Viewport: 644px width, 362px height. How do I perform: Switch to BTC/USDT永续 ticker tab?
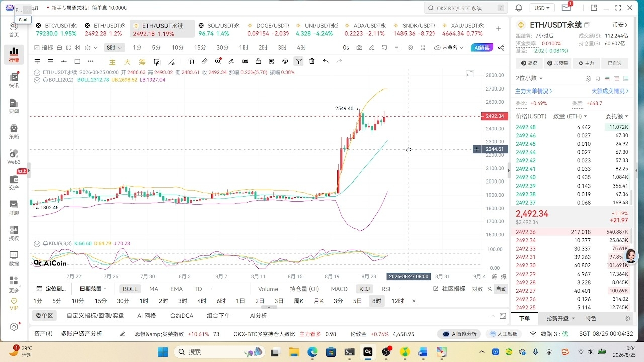(x=56, y=29)
